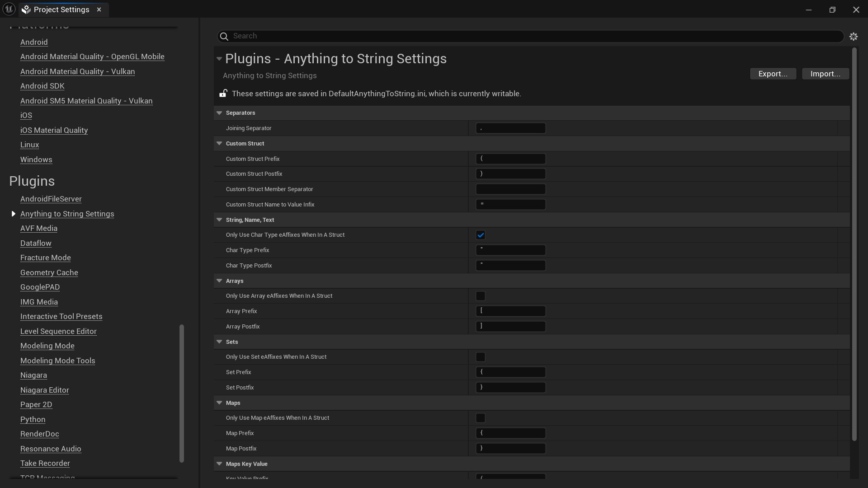Open IMG Media plugin settings
This screenshot has height=488, width=868.
point(39,302)
